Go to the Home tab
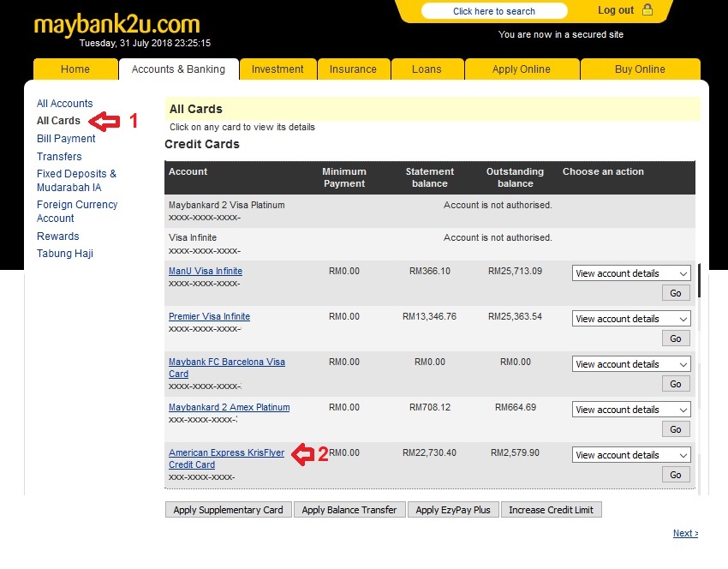Image resolution: width=728 pixels, height=569 pixels. [x=75, y=69]
